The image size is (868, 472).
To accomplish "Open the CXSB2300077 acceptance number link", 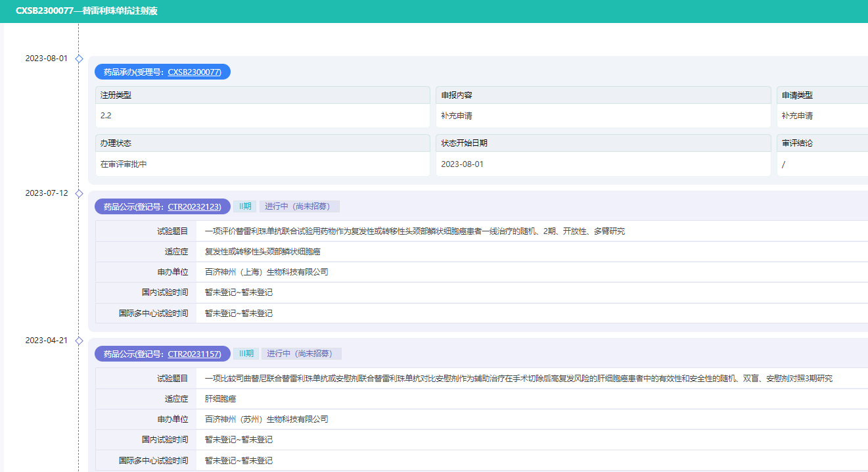I will (194, 72).
